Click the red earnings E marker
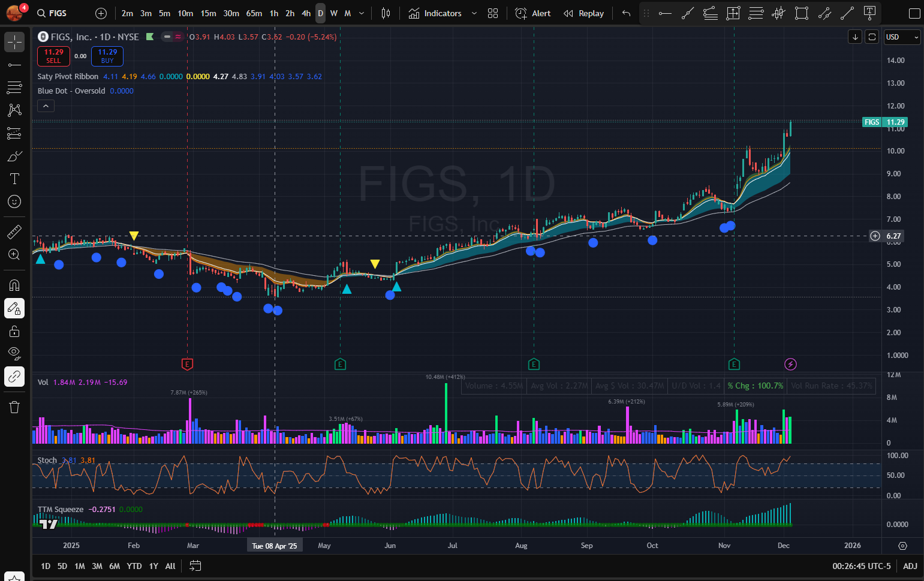The width and height of the screenshot is (924, 581). (187, 364)
